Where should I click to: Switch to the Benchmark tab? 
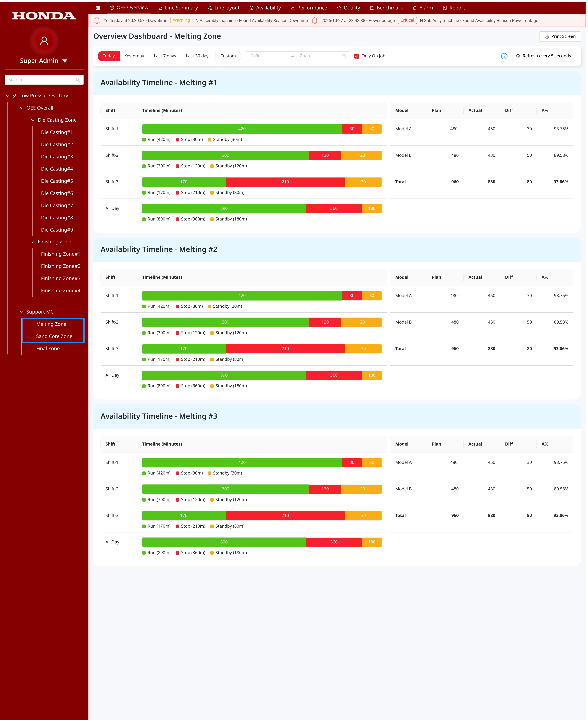(386, 8)
